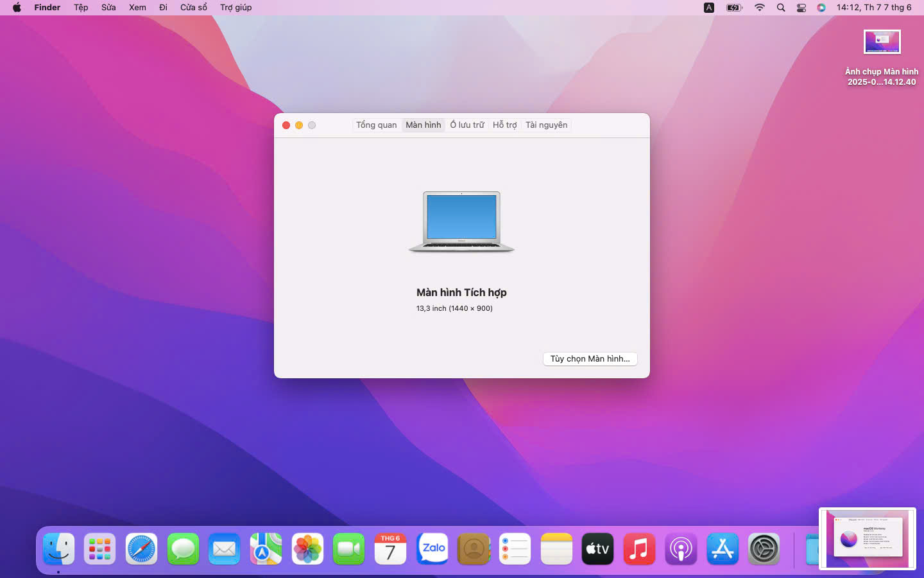Launch App Store from Dock
The image size is (924, 578).
723,549
